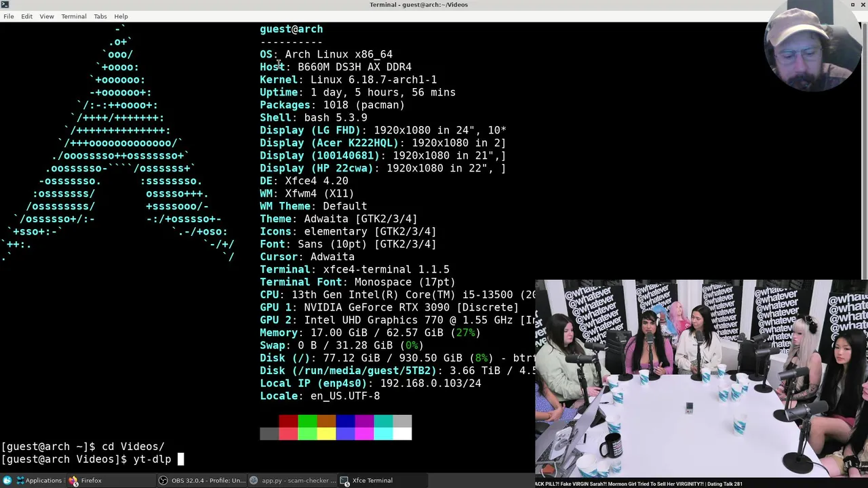Click the 'Local IP (enp4s0)' line

[x=370, y=384]
